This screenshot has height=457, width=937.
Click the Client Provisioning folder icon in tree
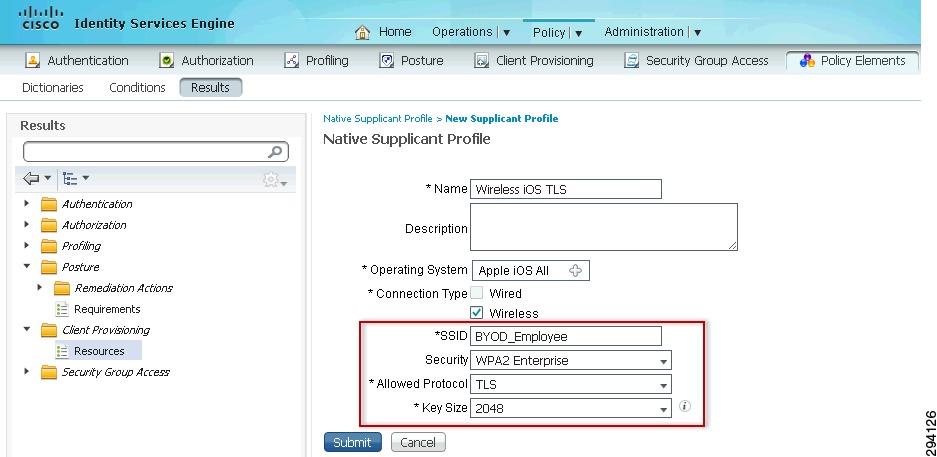(x=49, y=330)
